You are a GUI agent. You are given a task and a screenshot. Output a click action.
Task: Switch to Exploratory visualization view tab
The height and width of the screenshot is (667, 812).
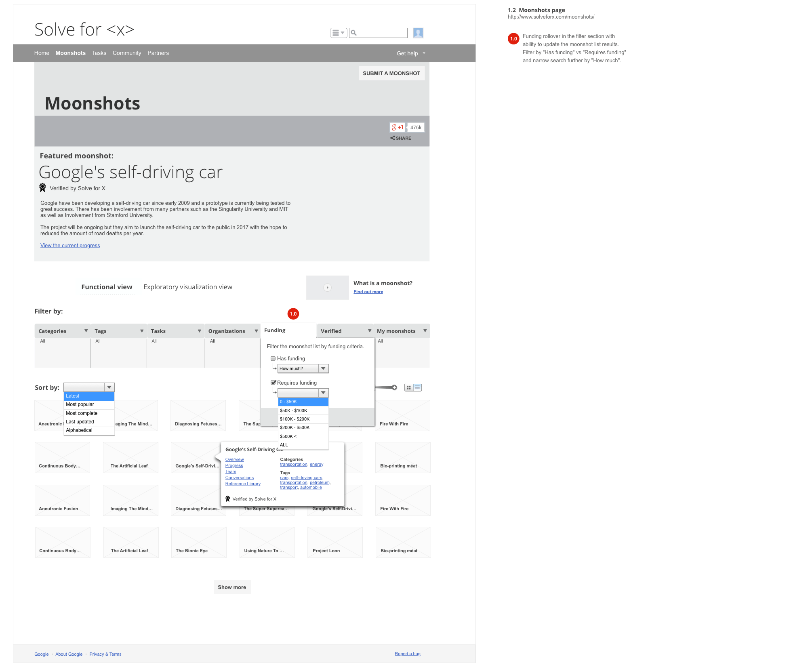tap(188, 287)
